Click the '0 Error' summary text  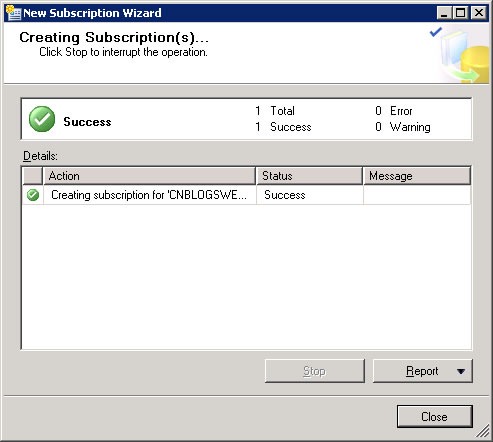coord(394,111)
